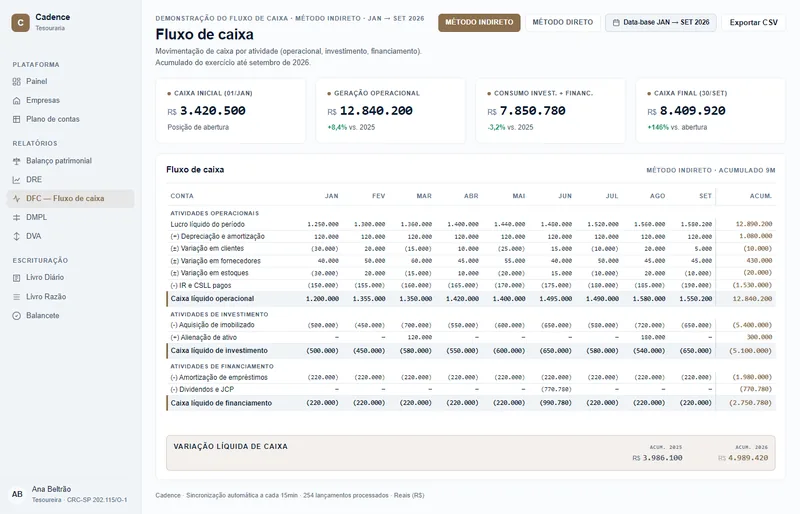The width and height of the screenshot is (800, 514).
Task: Click the (770.780) June dividends cell
Action: pyautogui.click(x=555, y=389)
